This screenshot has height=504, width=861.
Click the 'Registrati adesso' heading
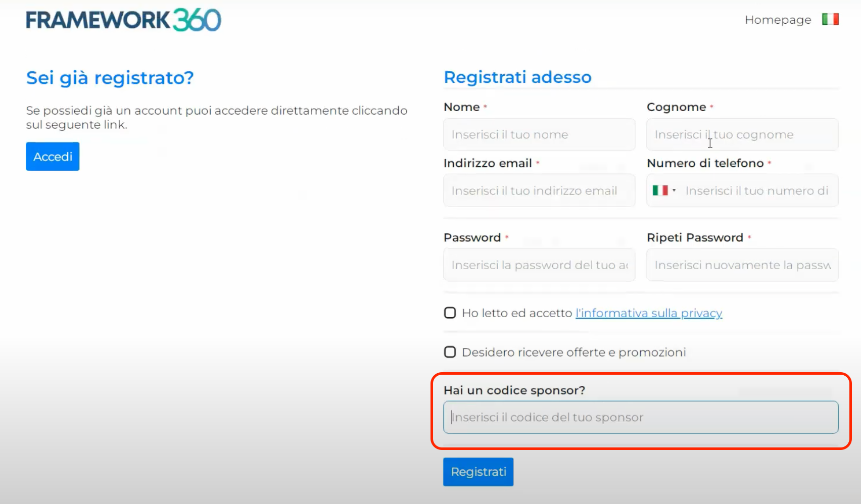(x=517, y=77)
